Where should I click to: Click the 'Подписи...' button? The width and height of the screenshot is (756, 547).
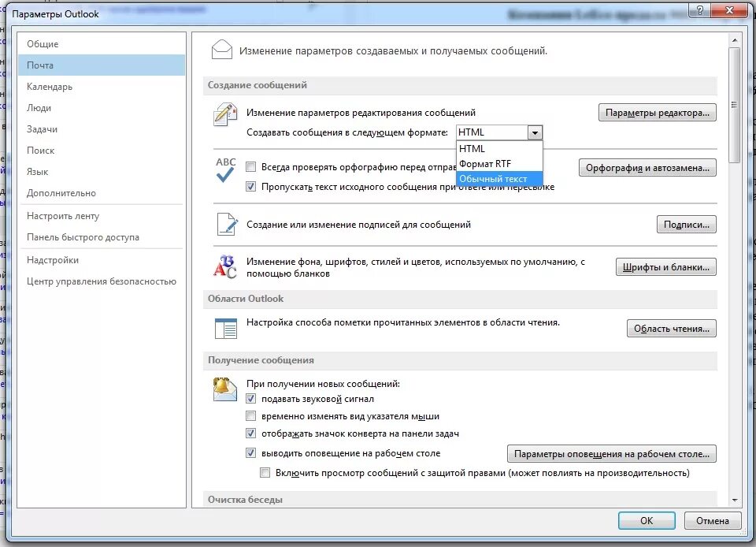686,225
